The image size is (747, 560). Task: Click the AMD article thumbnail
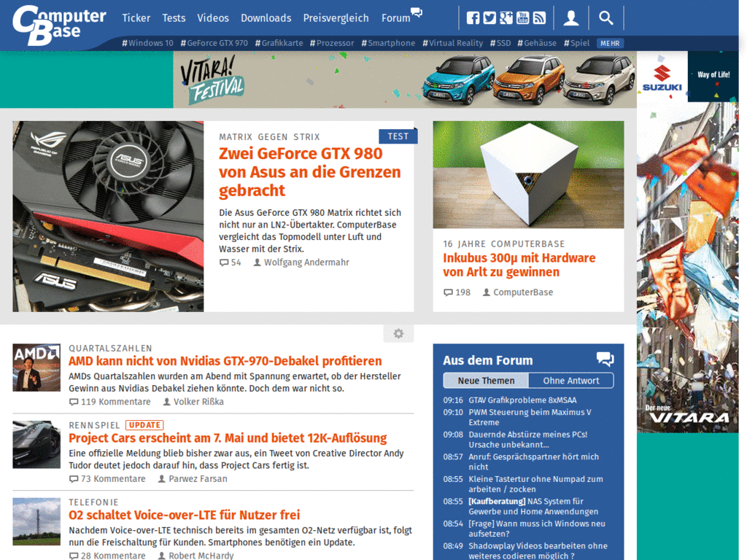pyautogui.click(x=36, y=367)
